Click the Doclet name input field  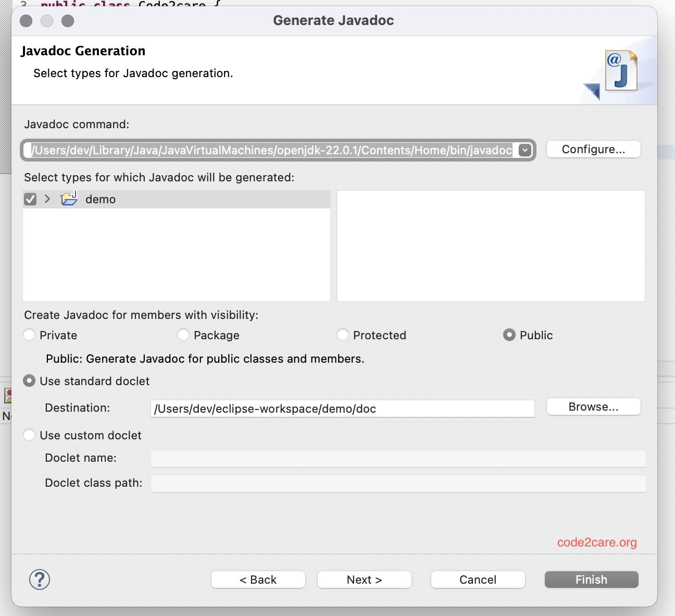click(x=398, y=459)
